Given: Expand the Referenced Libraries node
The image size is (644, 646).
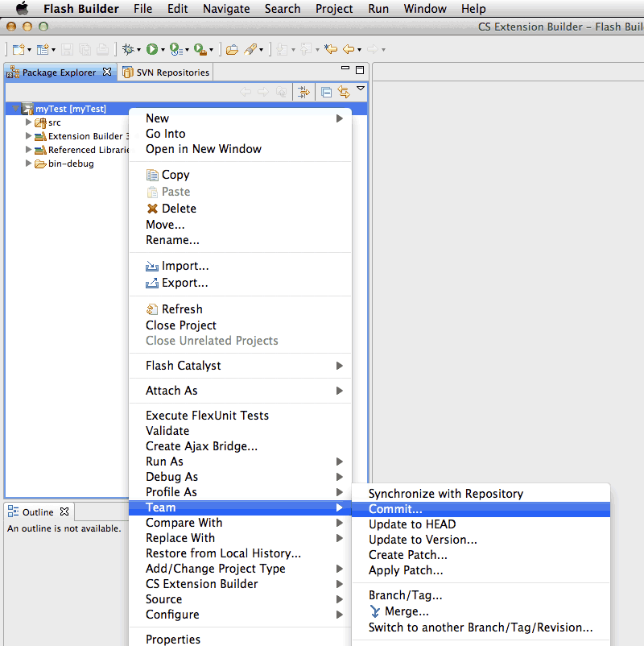Looking at the screenshot, I should [28, 149].
